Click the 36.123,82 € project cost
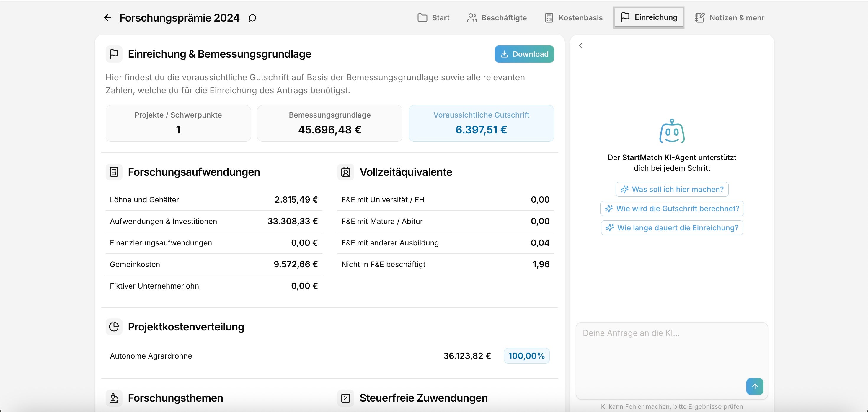This screenshot has height=412, width=868. coord(467,356)
